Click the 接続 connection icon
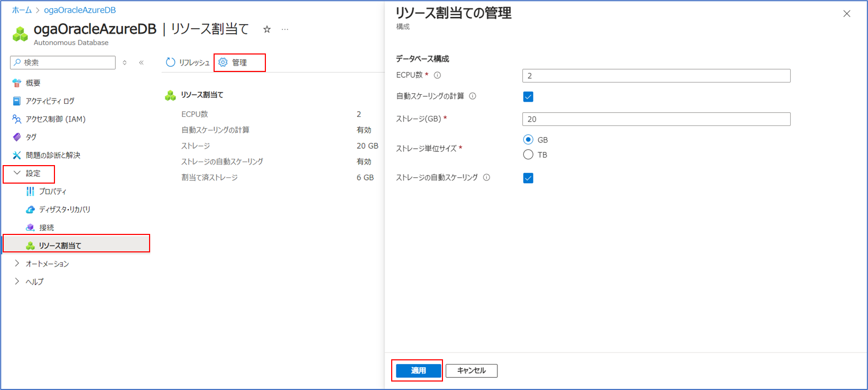This screenshot has height=390, width=868. point(30,228)
